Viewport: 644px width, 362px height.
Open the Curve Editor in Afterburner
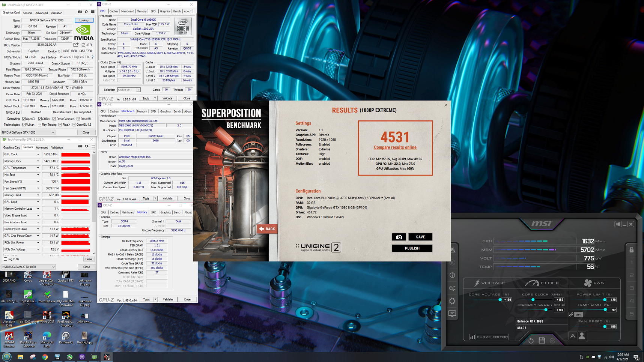pyautogui.click(x=489, y=337)
